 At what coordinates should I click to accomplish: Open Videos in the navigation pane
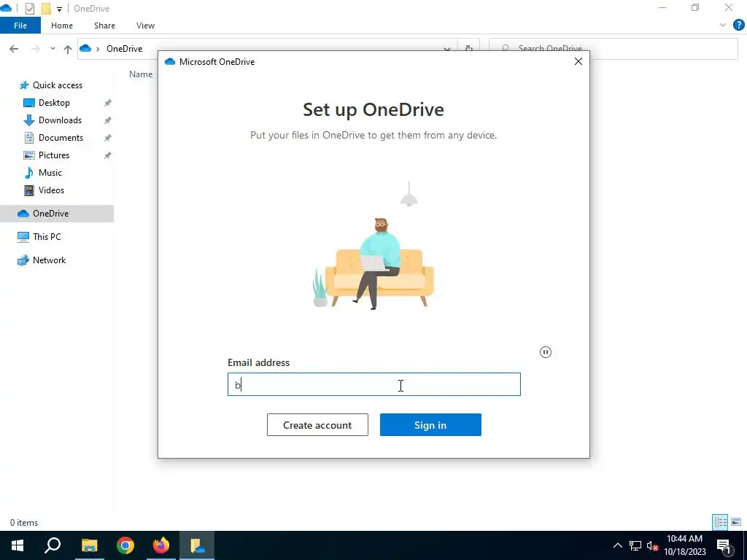[51, 190]
